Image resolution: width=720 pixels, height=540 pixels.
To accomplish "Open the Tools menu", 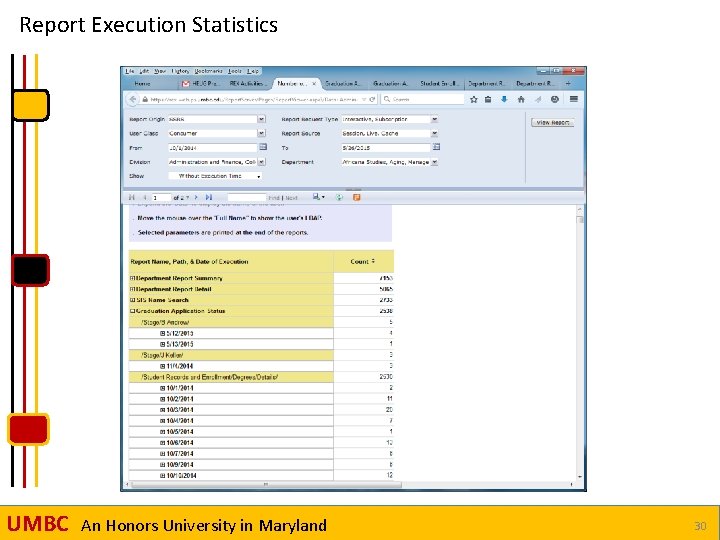I will (x=235, y=71).
